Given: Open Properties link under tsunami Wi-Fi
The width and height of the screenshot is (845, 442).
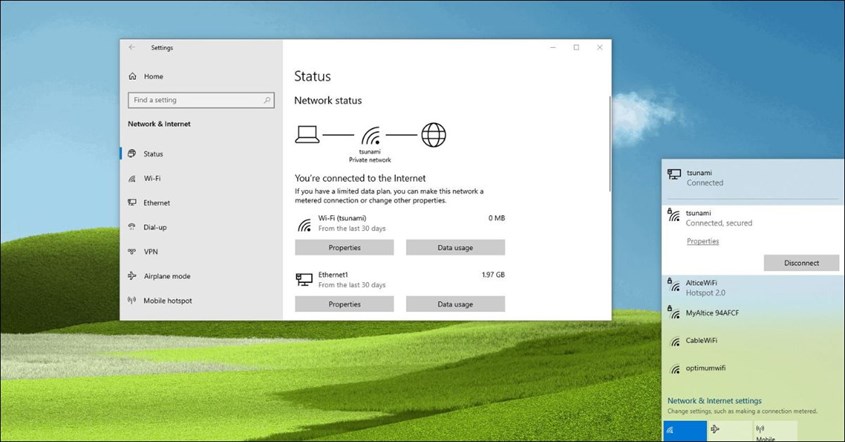Looking at the screenshot, I should [703, 241].
